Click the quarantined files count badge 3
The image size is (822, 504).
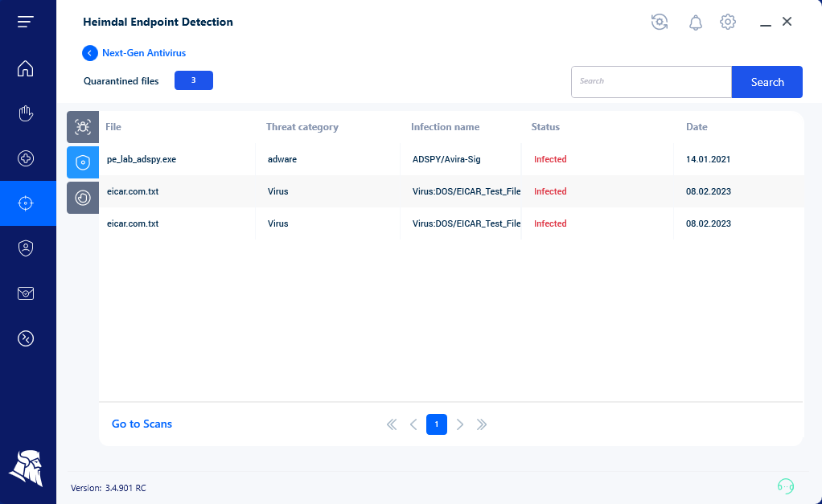tap(194, 80)
